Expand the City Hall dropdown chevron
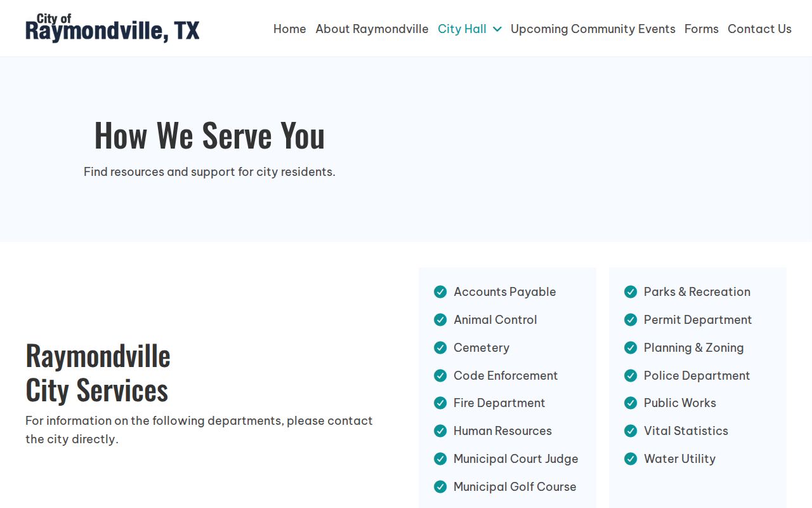 click(x=497, y=29)
